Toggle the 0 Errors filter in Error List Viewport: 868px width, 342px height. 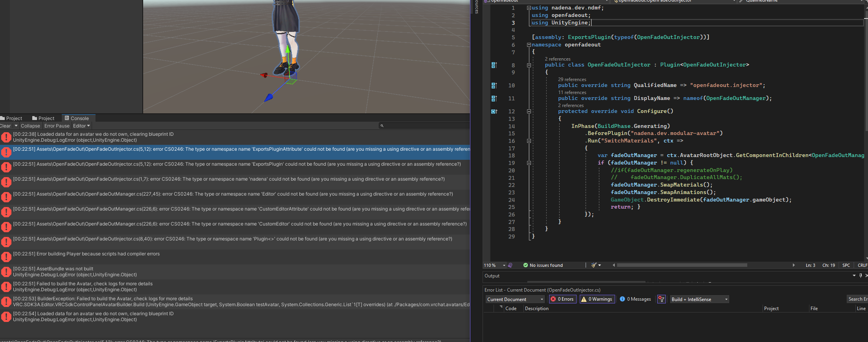[562, 299]
